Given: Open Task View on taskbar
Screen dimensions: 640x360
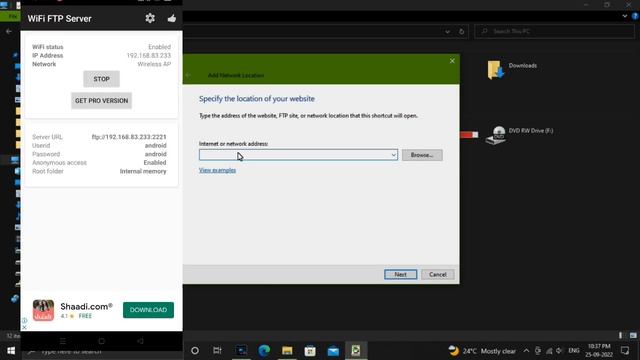Looking at the screenshot, I should [217, 350].
